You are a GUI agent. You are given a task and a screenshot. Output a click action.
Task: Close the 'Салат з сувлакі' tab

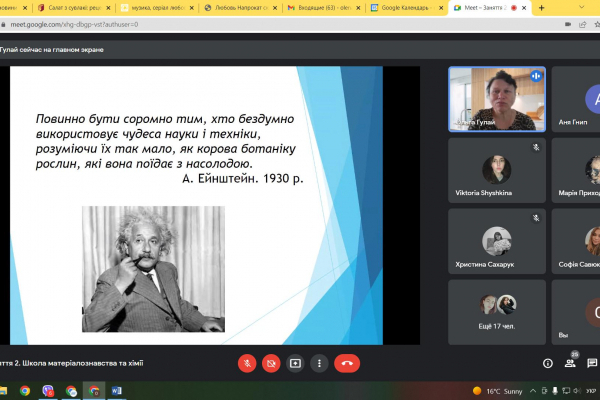(x=108, y=8)
